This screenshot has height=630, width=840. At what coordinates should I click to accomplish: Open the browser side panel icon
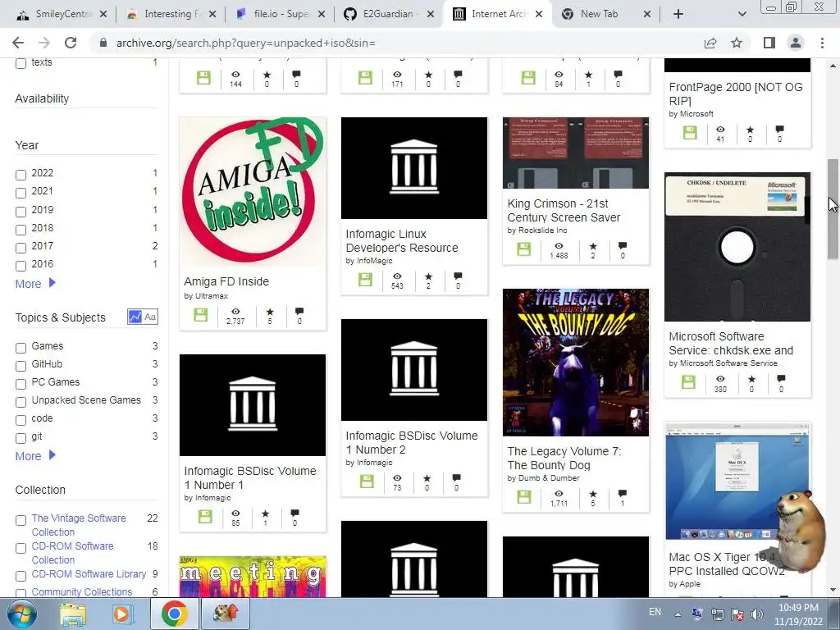coord(769,43)
